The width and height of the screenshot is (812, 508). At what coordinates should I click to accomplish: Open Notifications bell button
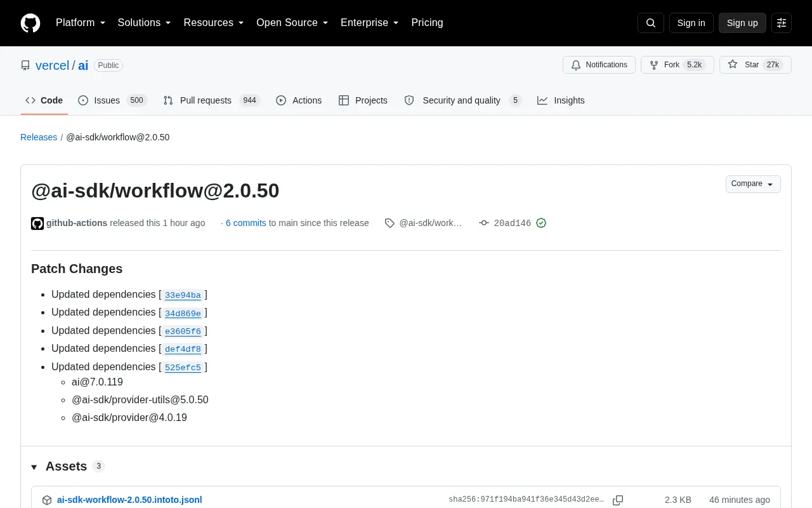[x=599, y=65]
